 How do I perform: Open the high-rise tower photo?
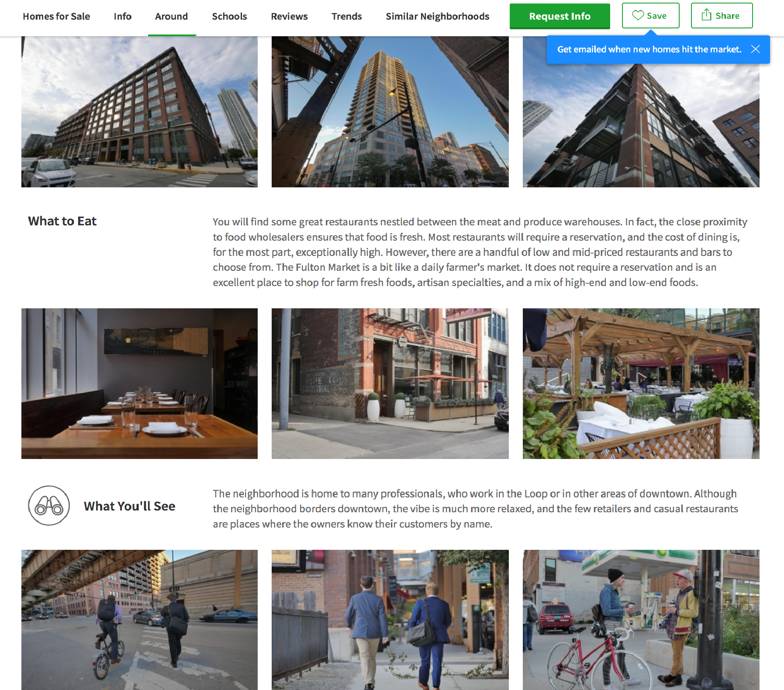coord(390,112)
